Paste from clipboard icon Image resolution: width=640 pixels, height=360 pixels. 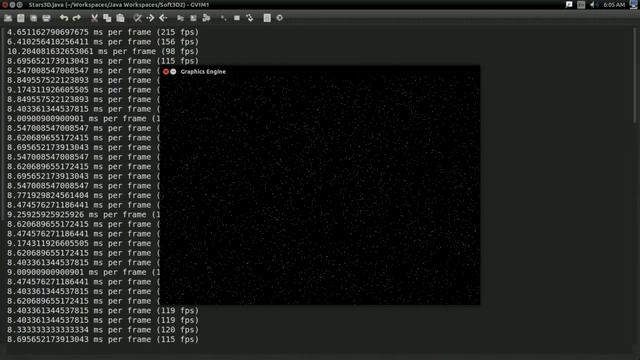point(120,18)
